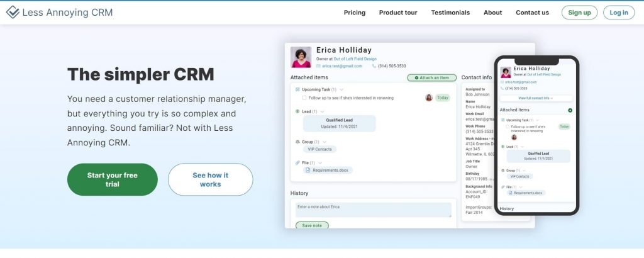Click the Less Annoying CRM checkmark logo
Viewport: 644px width, 258px height.
click(13, 13)
